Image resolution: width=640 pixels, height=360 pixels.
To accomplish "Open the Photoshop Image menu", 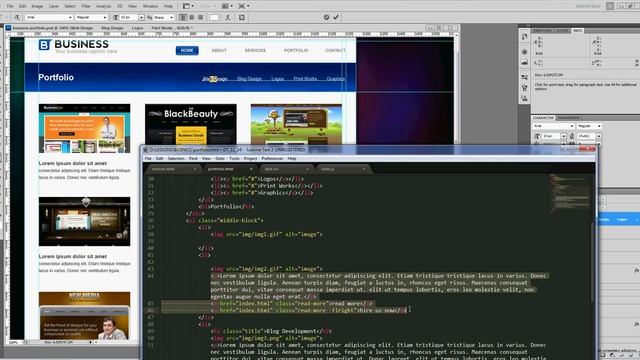I will 37,6.
